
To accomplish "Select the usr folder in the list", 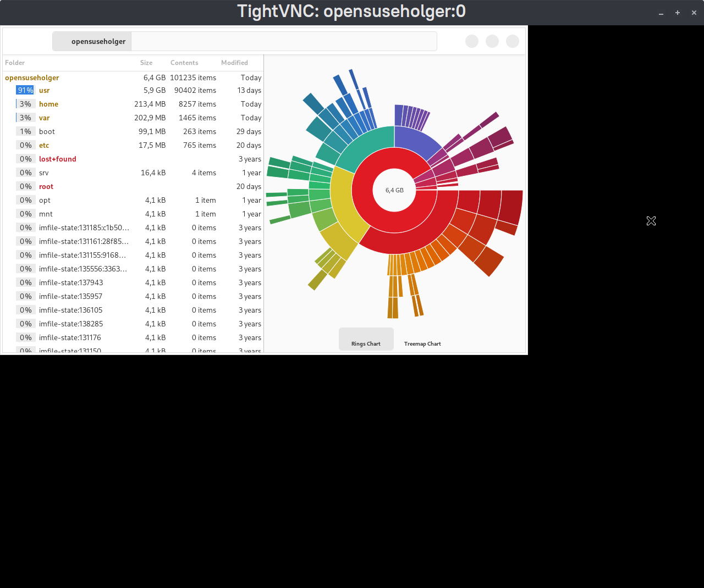I will pyautogui.click(x=45, y=90).
